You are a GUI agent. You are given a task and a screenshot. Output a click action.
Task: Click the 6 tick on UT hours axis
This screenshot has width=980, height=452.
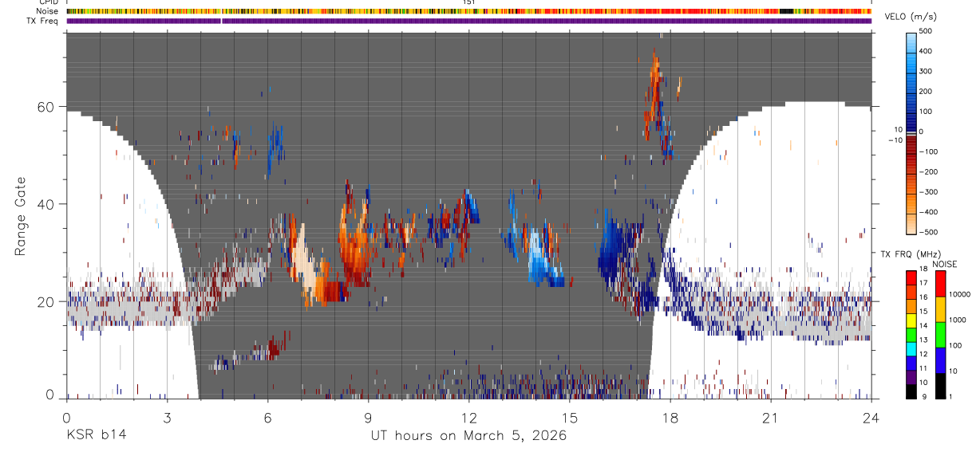(x=267, y=417)
